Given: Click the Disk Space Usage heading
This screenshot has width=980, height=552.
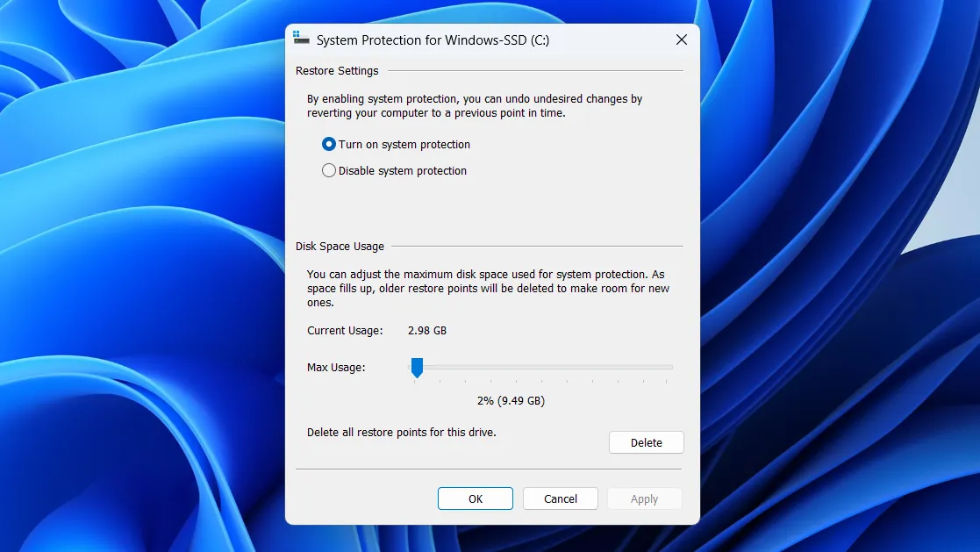Looking at the screenshot, I should click(340, 247).
